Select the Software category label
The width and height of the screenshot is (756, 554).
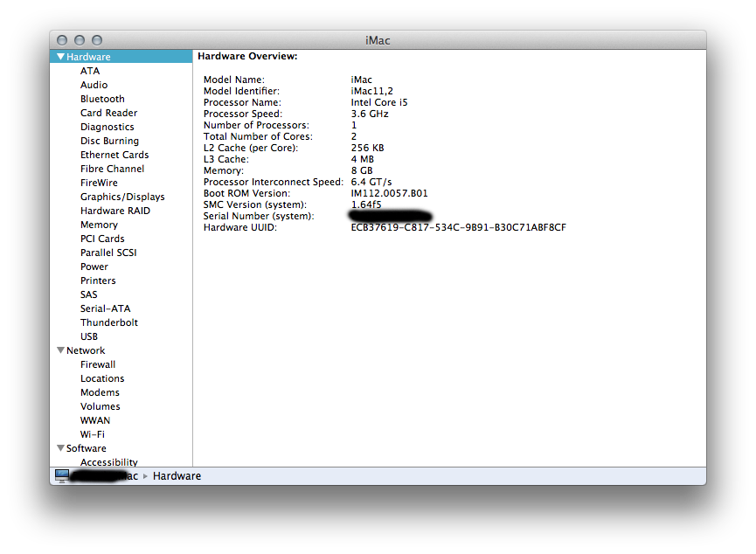pos(87,448)
